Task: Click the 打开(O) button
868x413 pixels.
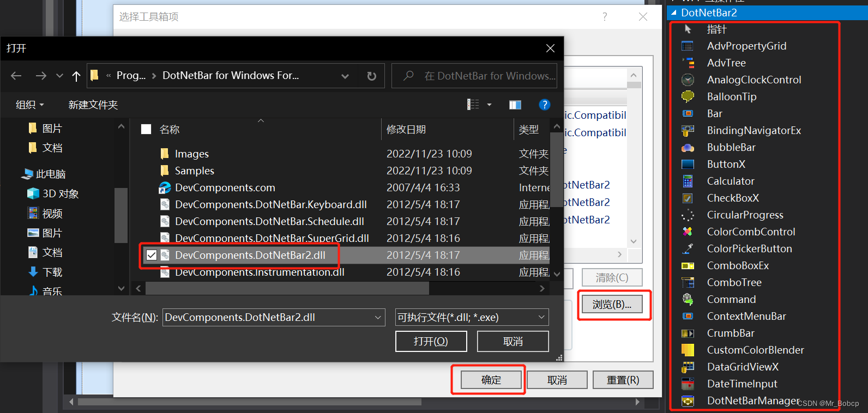Action: (x=431, y=341)
